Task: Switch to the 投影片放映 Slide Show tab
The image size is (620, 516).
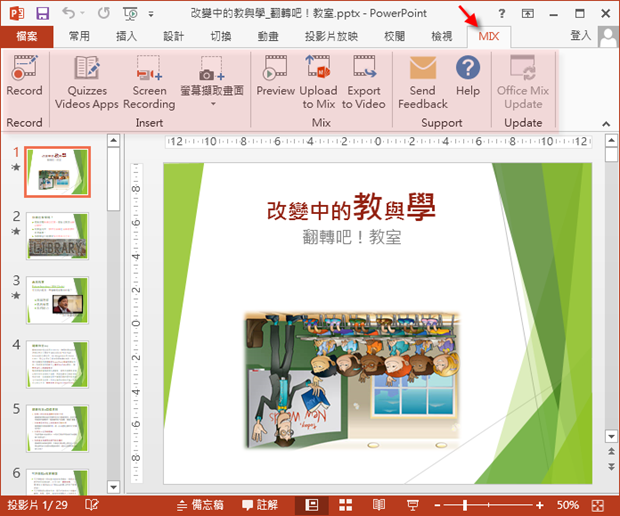Action: 331,36
